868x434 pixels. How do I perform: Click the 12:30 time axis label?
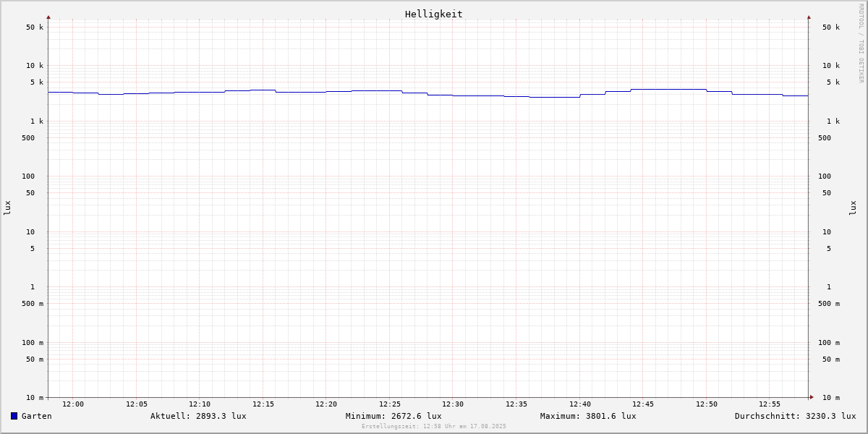click(453, 404)
